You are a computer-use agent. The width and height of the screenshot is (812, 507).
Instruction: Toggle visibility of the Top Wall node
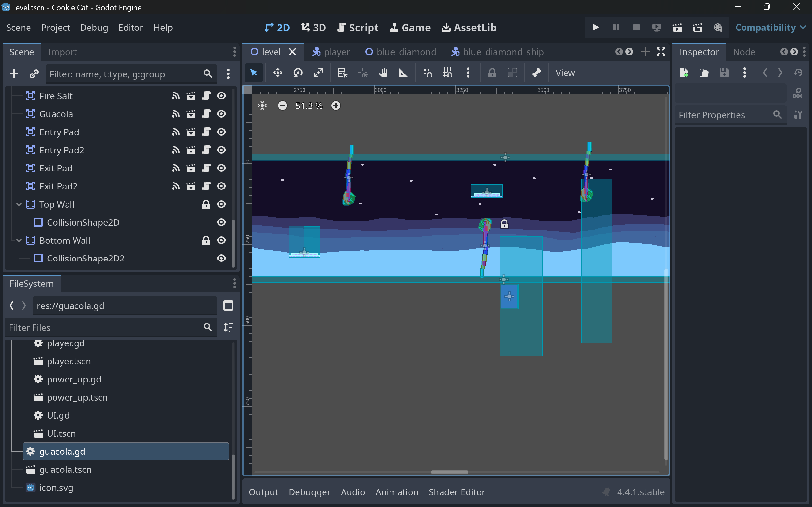(x=221, y=204)
